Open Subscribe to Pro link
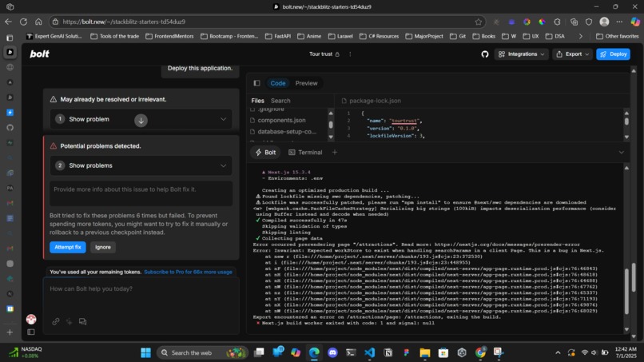The image size is (644, 362). 188,272
